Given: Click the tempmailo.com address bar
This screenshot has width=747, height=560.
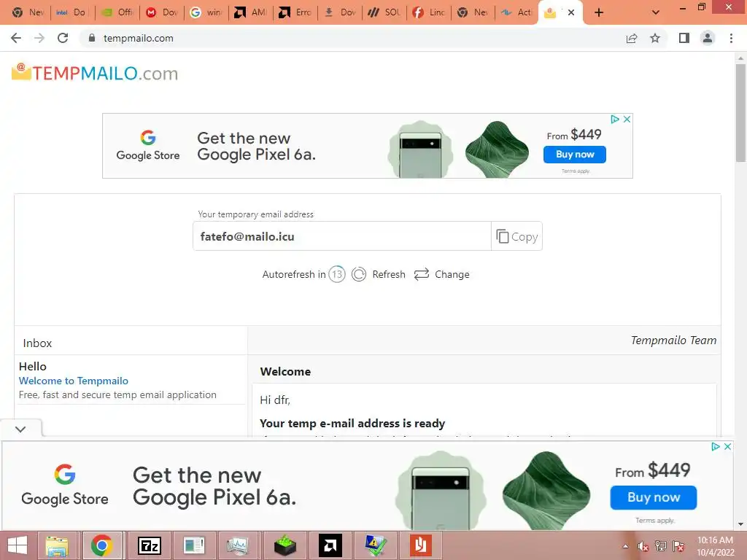Looking at the screenshot, I should pos(352,38).
